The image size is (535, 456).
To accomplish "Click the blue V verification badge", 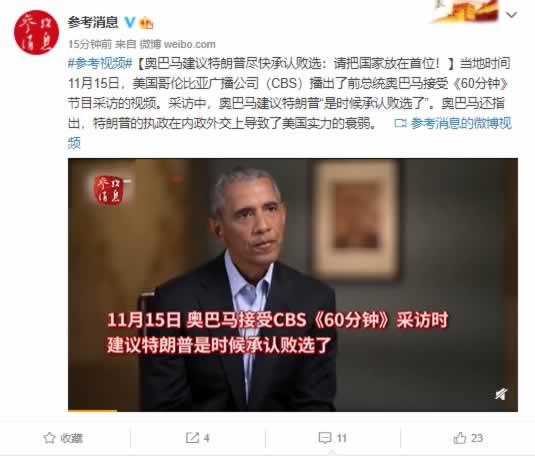I will [x=130, y=22].
